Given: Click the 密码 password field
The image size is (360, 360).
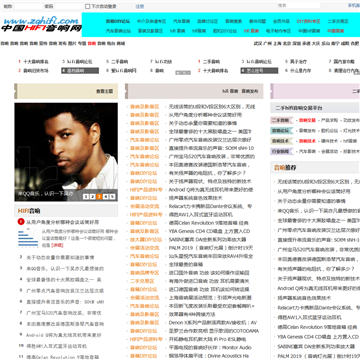Looking at the screenshot, I should click(69, 6).
